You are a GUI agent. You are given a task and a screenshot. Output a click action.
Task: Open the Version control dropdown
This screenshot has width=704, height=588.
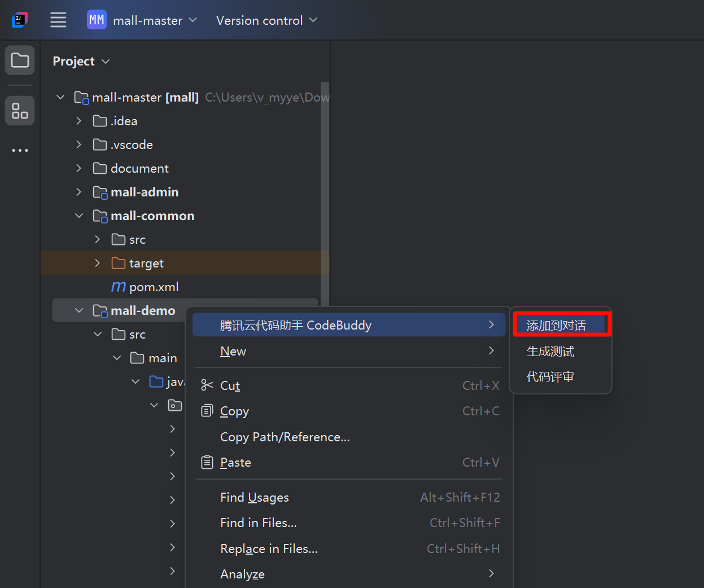266,20
